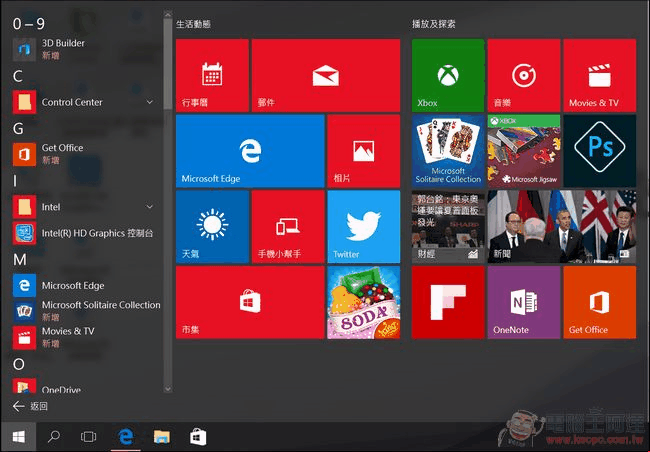Open Intel(R) HD Graphics 控制台 entry

(86, 233)
